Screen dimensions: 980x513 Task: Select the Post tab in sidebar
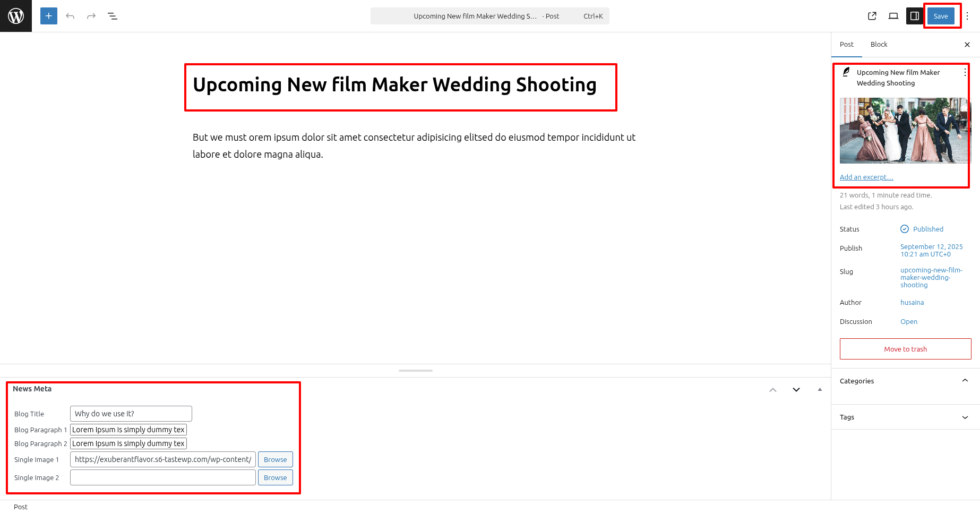[846, 45]
